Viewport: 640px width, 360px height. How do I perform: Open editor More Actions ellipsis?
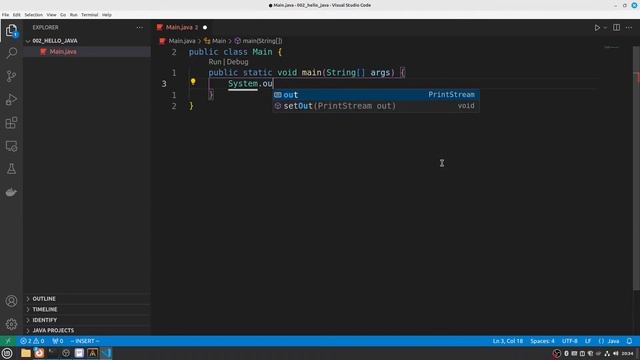629,27
